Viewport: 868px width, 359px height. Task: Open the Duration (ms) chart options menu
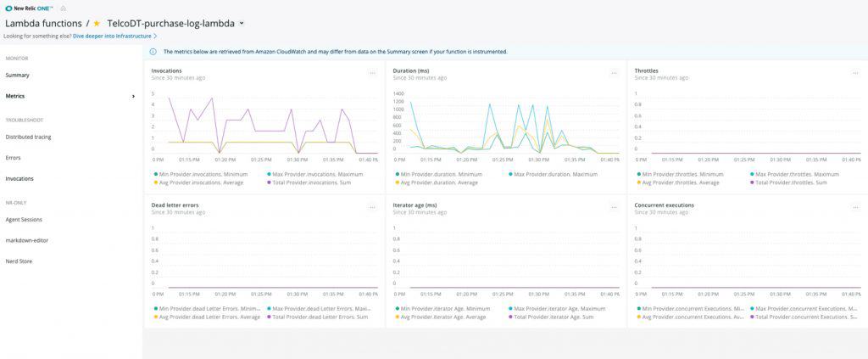(614, 73)
